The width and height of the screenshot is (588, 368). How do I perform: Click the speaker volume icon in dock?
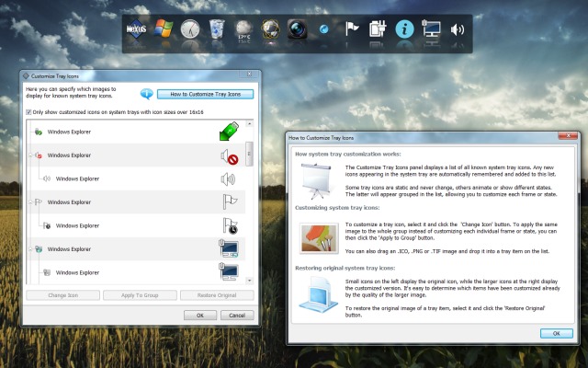[457, 29]
